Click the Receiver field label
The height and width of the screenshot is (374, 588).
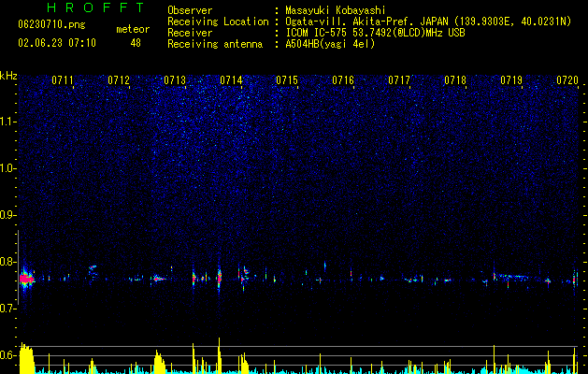190,33
